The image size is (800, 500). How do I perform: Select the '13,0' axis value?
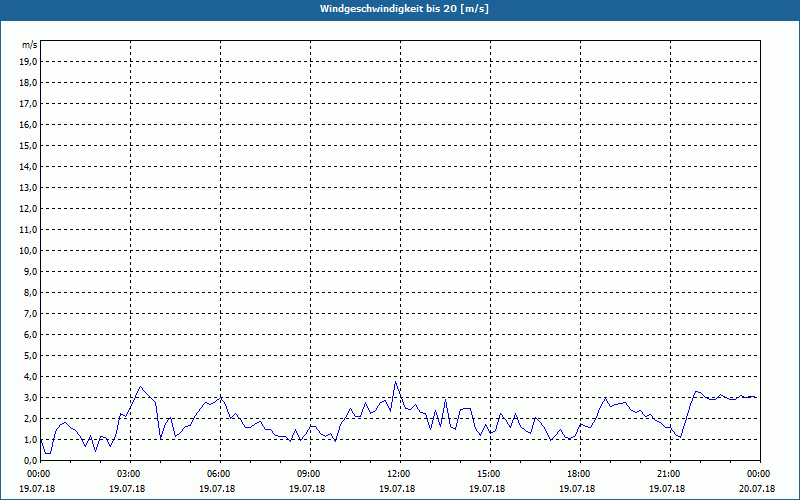point(28,188)
